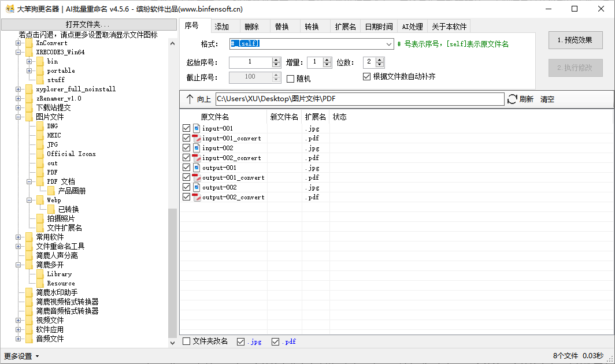
Task: Toggle the 文件夹改名 checkbox
Action: [x=186, y=341]
